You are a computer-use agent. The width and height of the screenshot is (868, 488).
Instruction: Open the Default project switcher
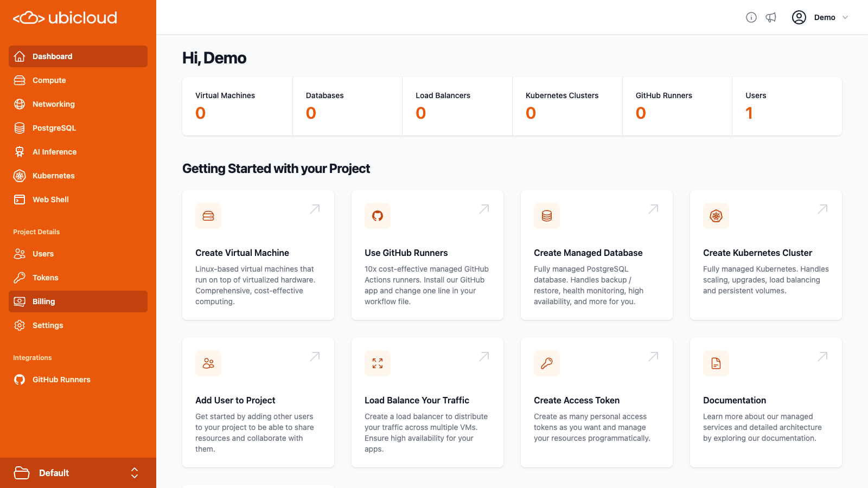pyautogui.click(x=78, y=472)
